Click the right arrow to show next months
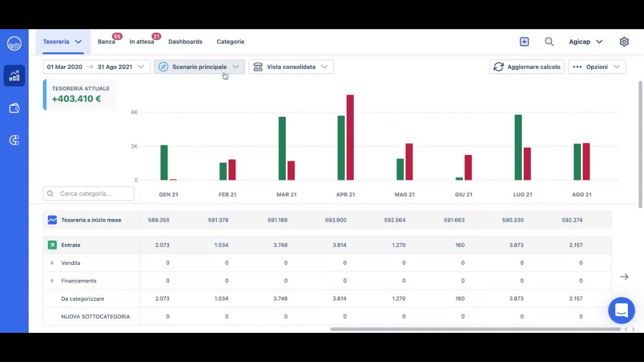Viewport: 644px width, 362px height. point(624,277)
